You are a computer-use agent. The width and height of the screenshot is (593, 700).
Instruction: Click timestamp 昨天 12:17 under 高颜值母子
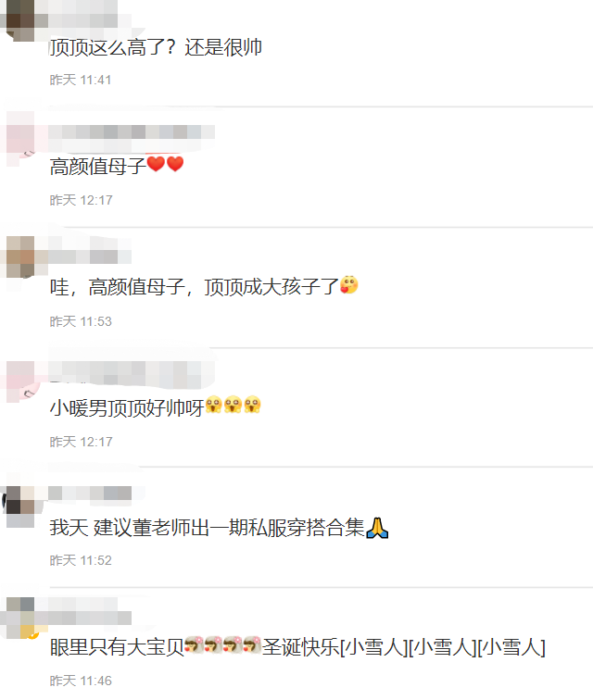[x=81, y=200]
